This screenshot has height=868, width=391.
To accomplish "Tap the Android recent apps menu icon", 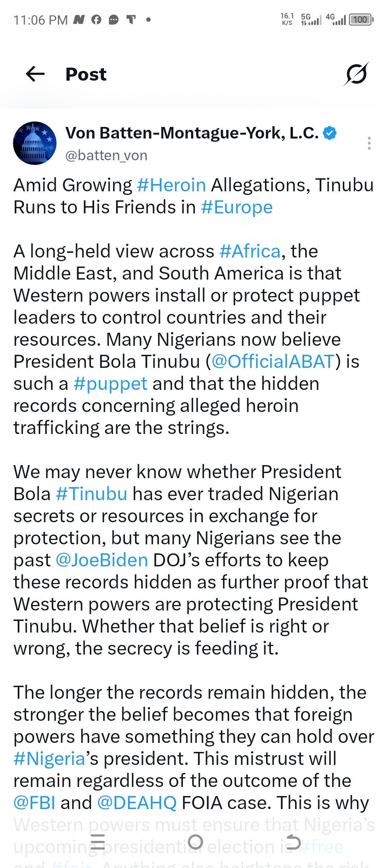I will tap(98, 842).
